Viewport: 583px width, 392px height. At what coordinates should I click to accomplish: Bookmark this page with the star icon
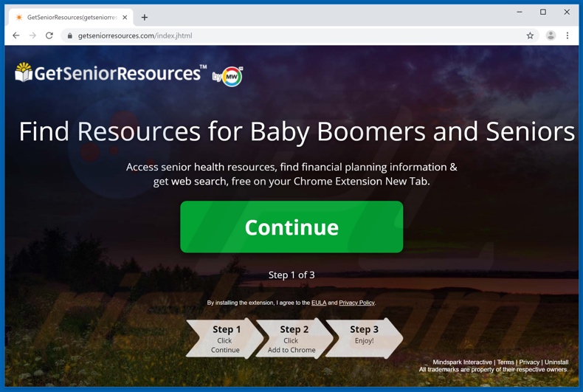530,35
